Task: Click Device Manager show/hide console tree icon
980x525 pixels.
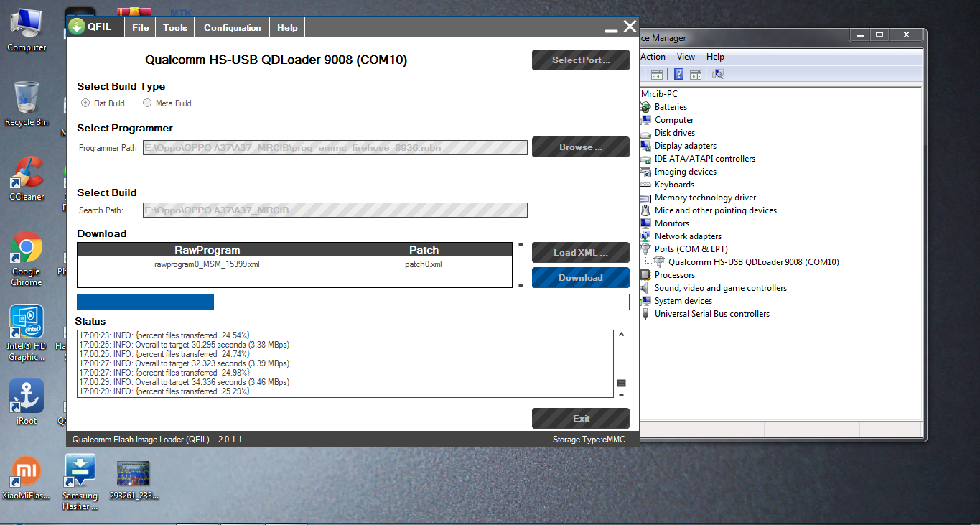Action: pyautogui.click(x=656, y=74)
